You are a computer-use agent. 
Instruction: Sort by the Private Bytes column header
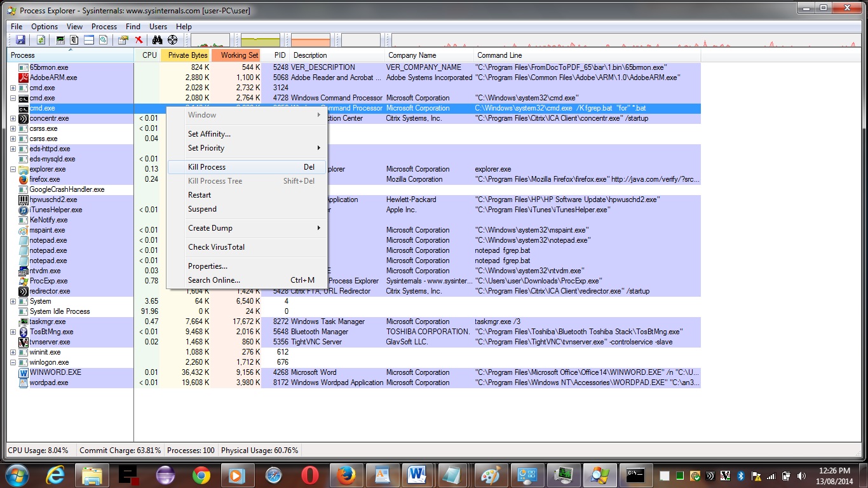187,55
